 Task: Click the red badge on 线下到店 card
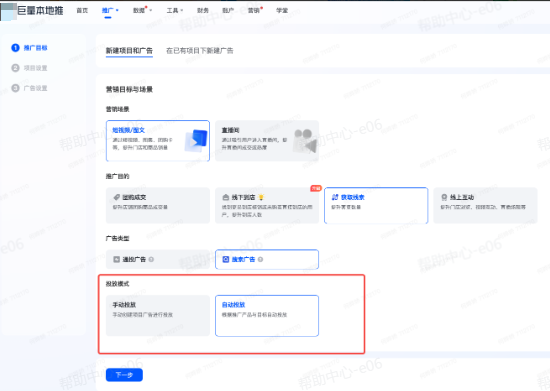316,188
